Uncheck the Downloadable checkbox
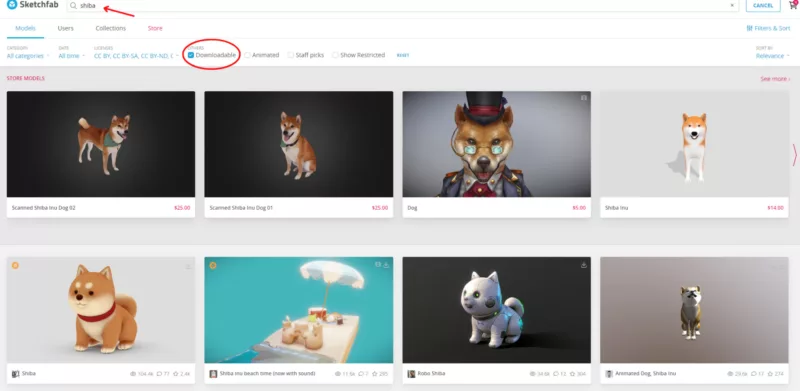 [x=191, y=55]
